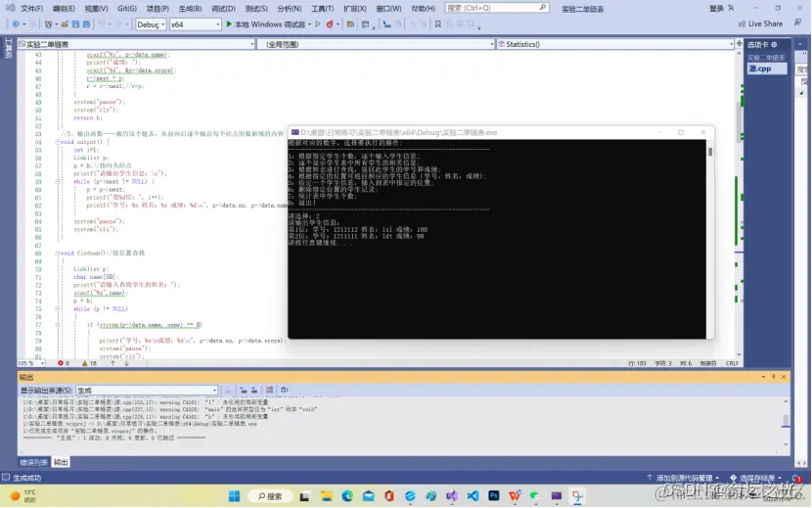Click the console window vertical scrollbar
The height and width of the screenshot is (508, 812).
710,240
